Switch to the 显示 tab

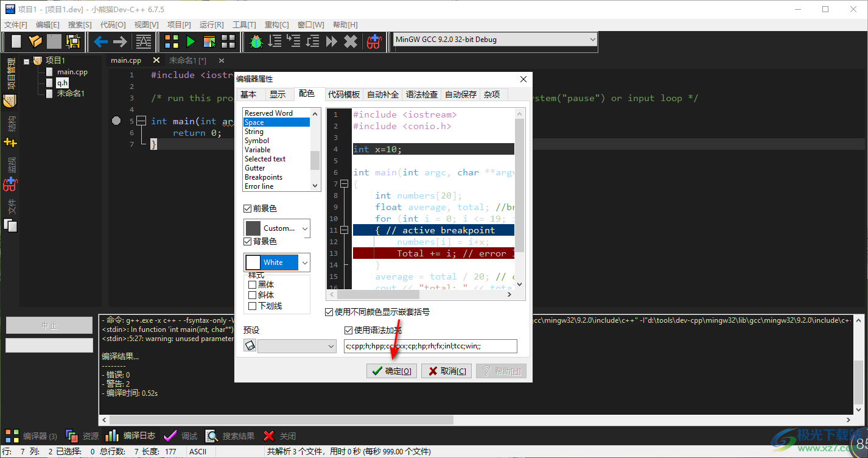278,94
